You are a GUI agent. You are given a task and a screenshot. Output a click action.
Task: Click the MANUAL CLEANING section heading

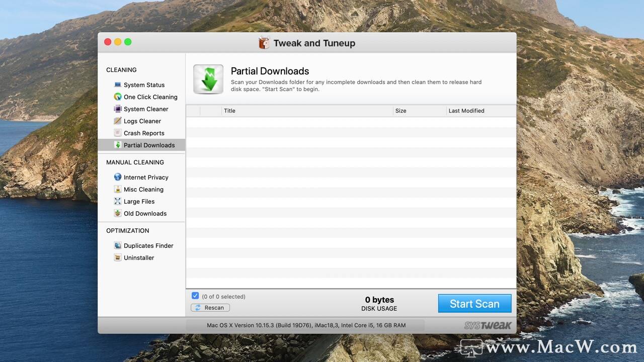click(135, 162)
